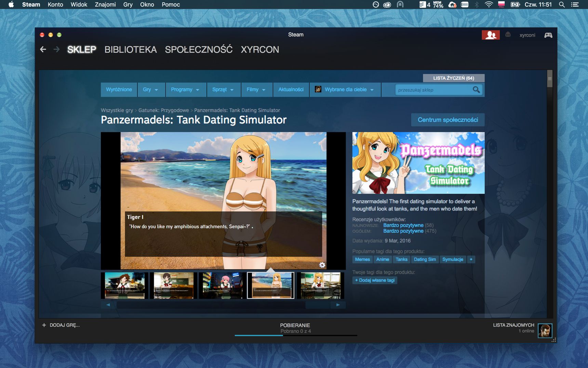Click the download progress bar
588x368 pixels.
(x=296, y=335)
